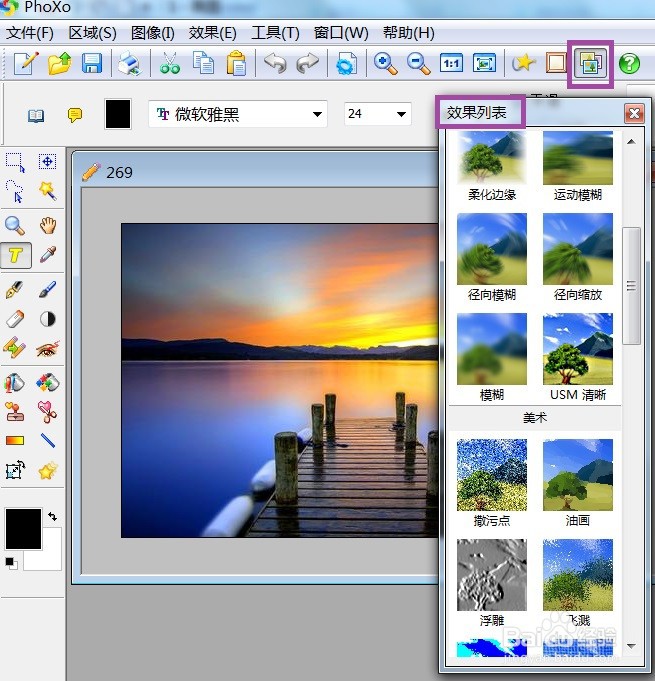
Task: Apply the USM 清晰 effect
Action: click(578, 349)
